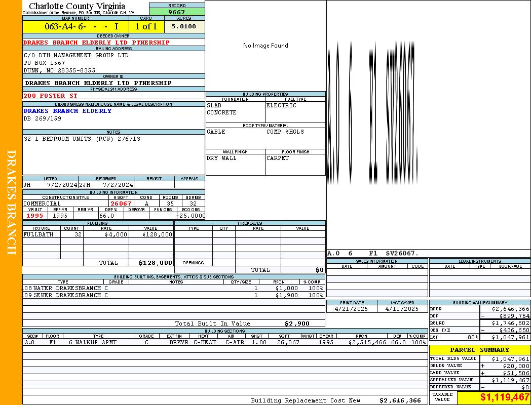Click construction style COMMERCIAL

click(x=42, y=204)
